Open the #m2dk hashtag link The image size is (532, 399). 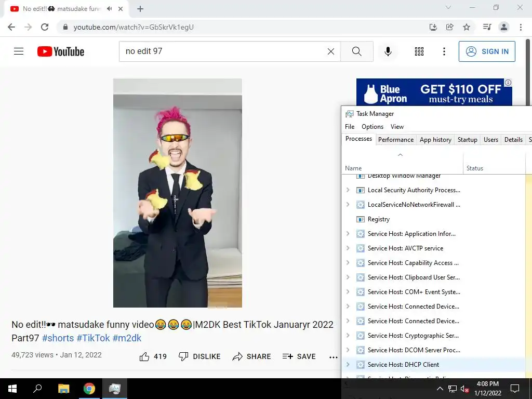click(x=127, y=338)
